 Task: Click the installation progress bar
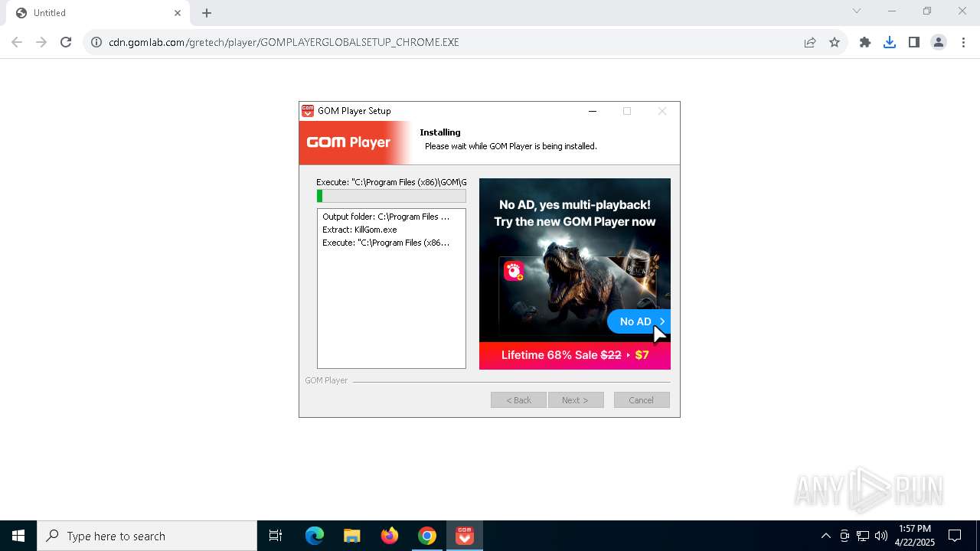(391, 197)
